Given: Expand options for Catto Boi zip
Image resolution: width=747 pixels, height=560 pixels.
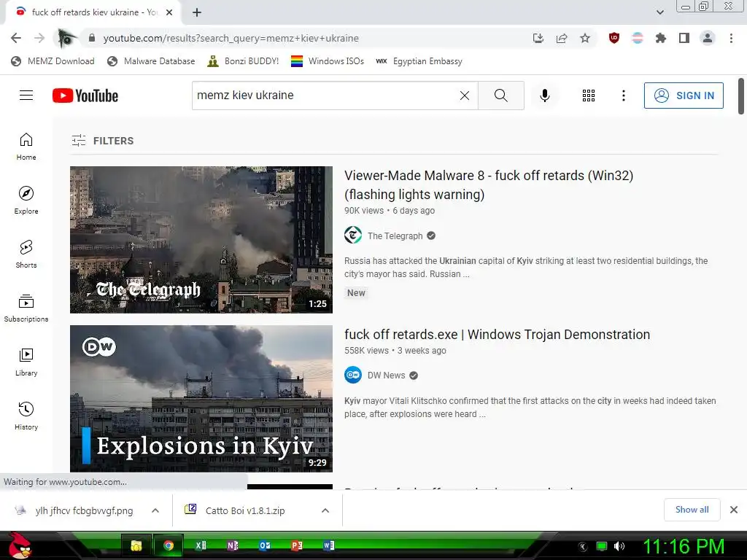Looking at the screenshot, I should pyautogui.click(x=325, y=510).
